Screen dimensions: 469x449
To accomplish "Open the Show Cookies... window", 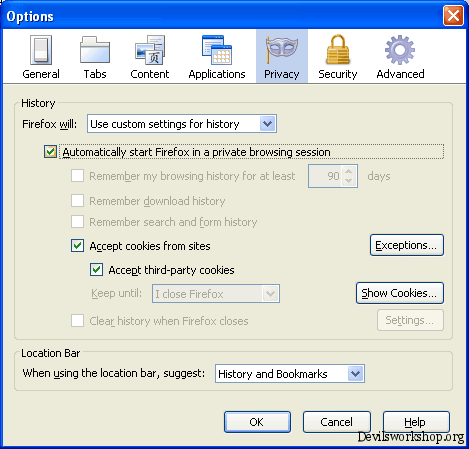I will (x=400, y=293).
